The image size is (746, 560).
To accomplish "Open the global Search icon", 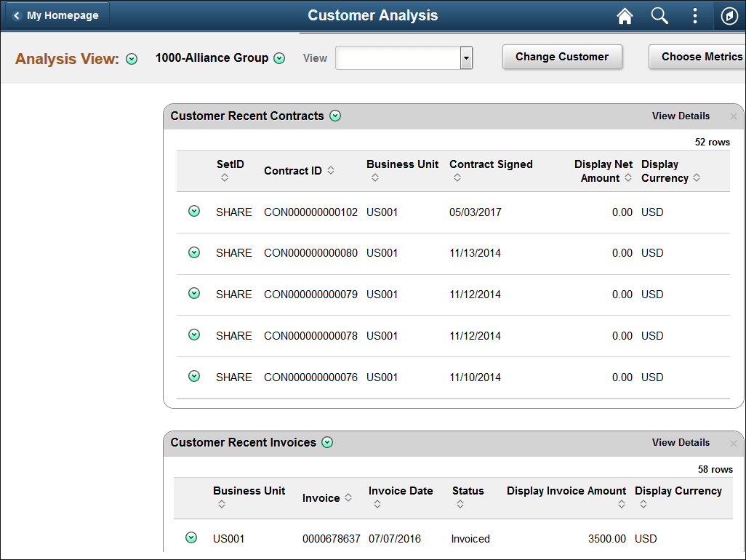I will pos(659,15).
